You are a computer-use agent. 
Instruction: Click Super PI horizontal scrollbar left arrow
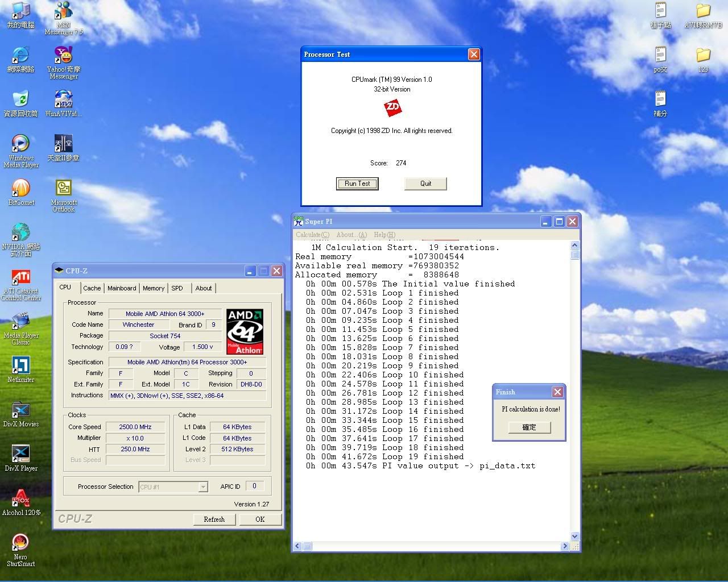coord(297,546)
